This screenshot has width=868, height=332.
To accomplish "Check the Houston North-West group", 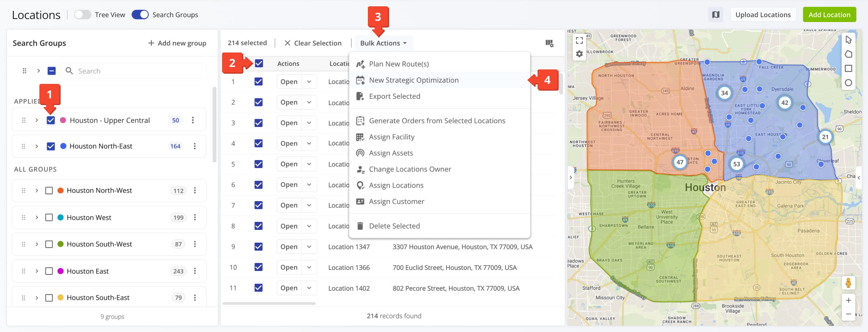I will coord(49,191).
